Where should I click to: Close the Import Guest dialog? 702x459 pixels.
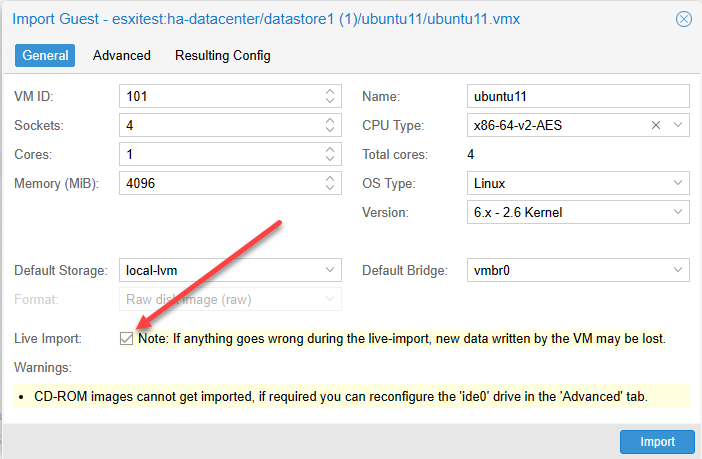point(684,19)
